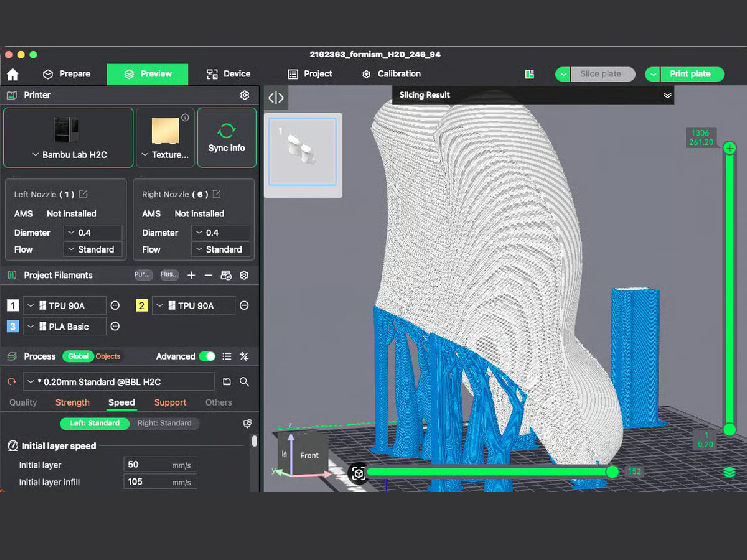Click the vertical layer slider bottom handle
The image size is (747, 560).
click(x=730, y=430)
